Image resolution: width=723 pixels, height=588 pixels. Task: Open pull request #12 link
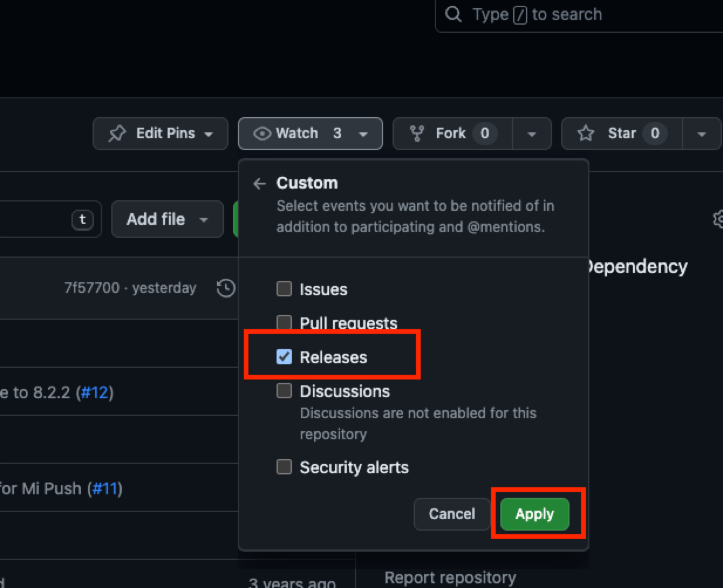(94, 392)
